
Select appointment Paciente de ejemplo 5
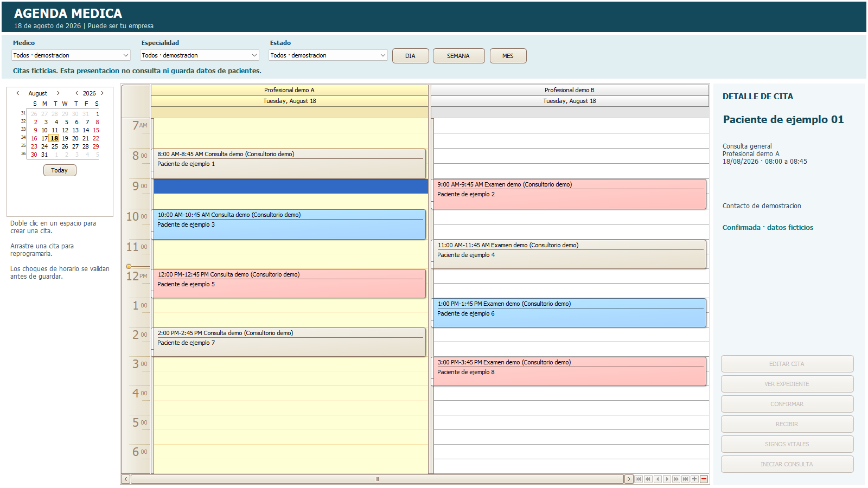(x=289, y=284)
